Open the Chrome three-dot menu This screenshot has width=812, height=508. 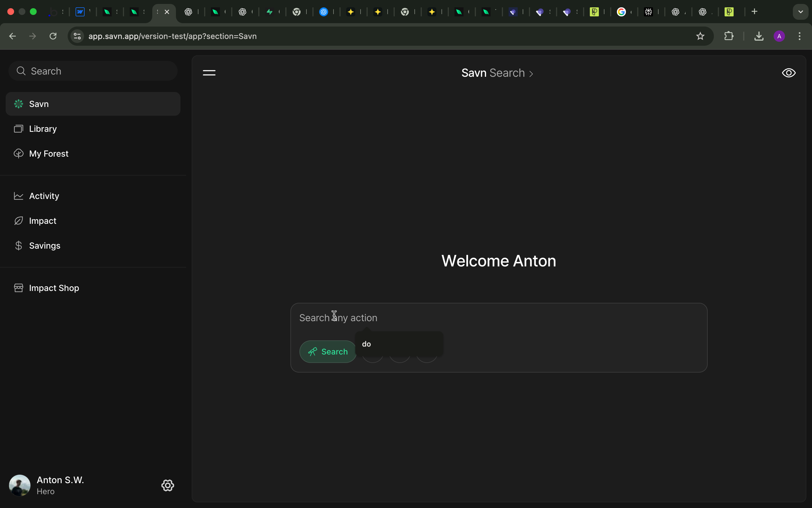[800, 36]
